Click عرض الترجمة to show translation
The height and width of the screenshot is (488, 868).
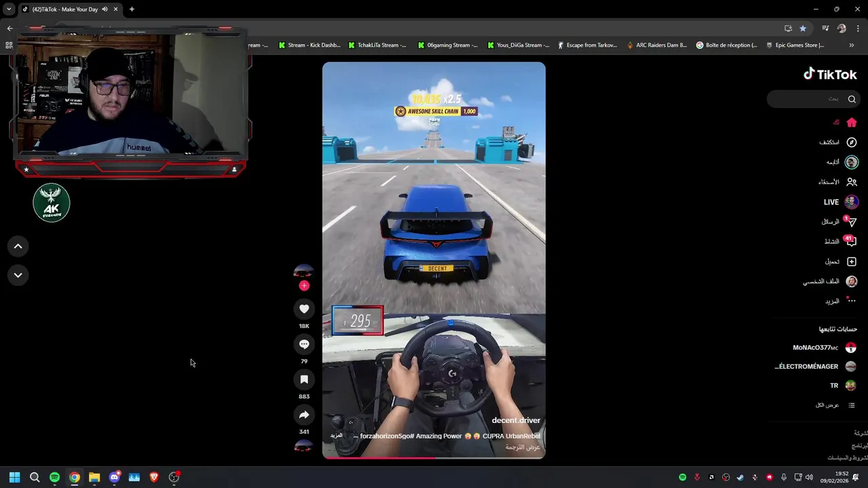click(x=523, y=447)
